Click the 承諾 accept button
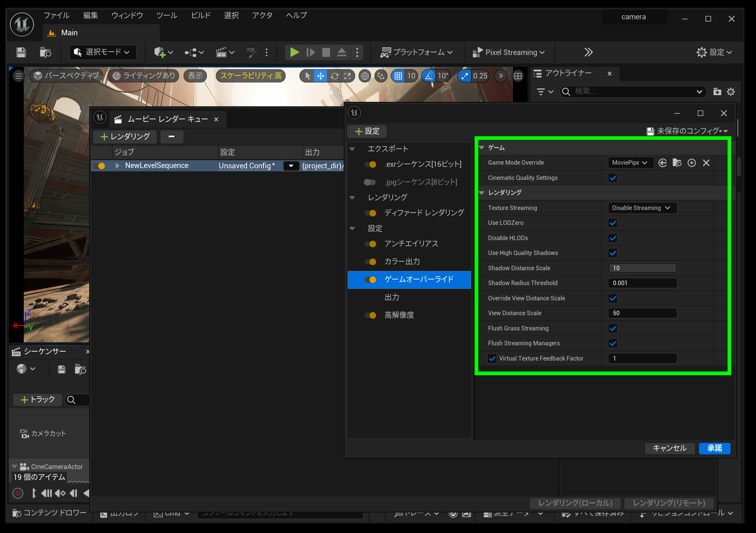Image resolution: width=756 pixels, height=533 pixels. (714, 448)
